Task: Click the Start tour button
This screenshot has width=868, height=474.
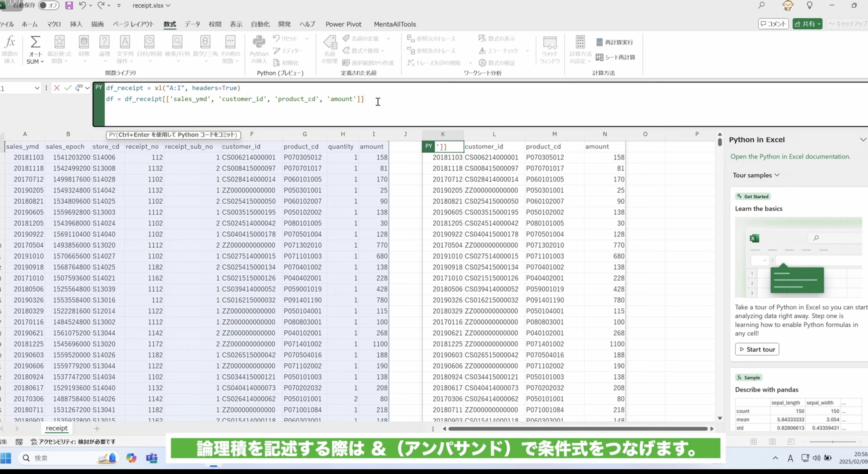Action: [x=757, y=349]
